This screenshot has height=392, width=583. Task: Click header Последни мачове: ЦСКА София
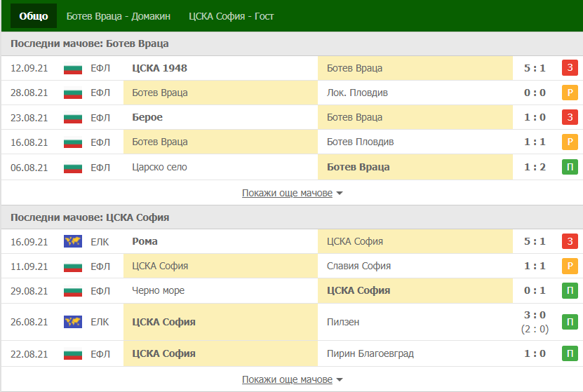pyautogui.click(x=90, y=217)
